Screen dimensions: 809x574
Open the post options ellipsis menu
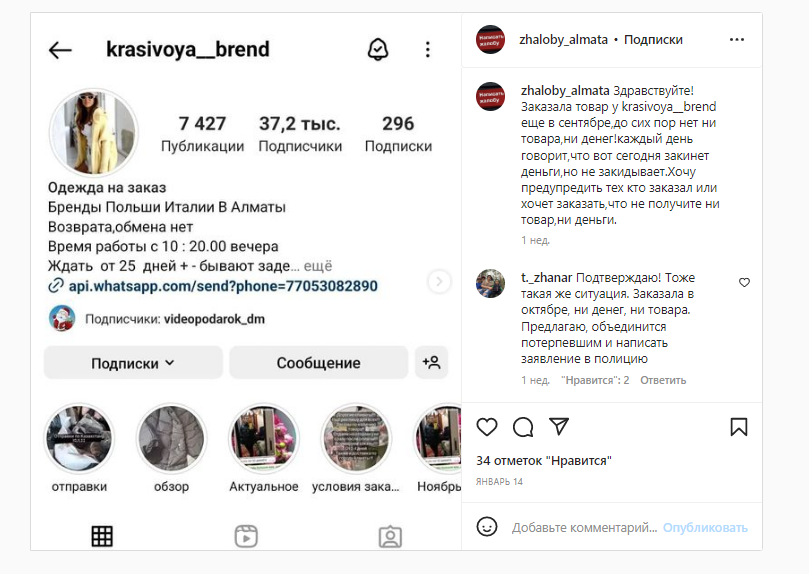[737, 40]
